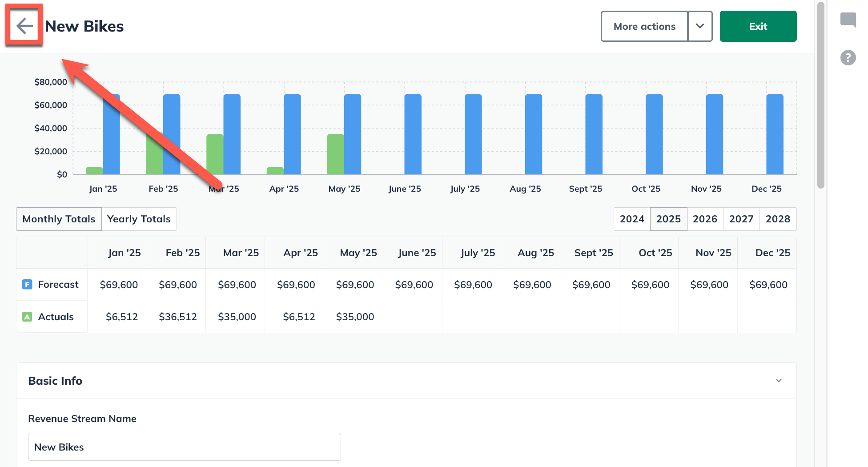This screenshot has height=467, width=868.
Task: Select the 2024 year tab
Action: pyautogui.click(x=632, y=219)
